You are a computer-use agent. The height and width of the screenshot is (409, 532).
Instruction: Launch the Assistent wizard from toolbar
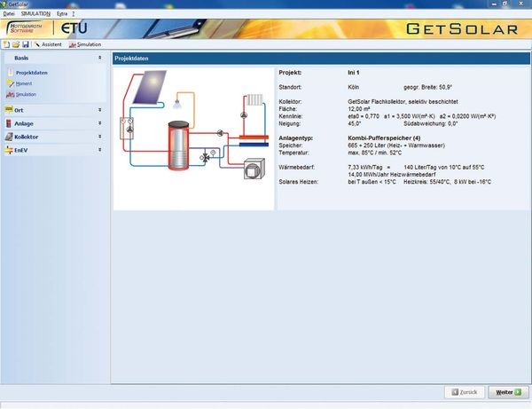click(x=49, y=44)
